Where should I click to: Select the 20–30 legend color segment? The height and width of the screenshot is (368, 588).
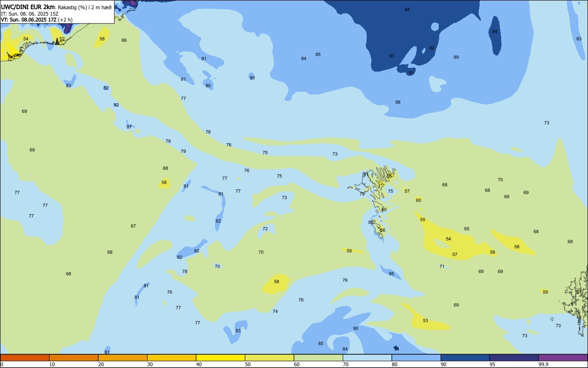click(x=123, y=357)
